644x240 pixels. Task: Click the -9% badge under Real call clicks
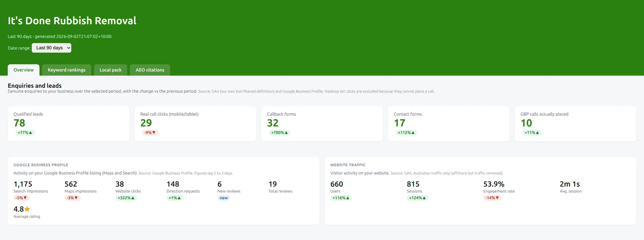[x=150, y=132]
